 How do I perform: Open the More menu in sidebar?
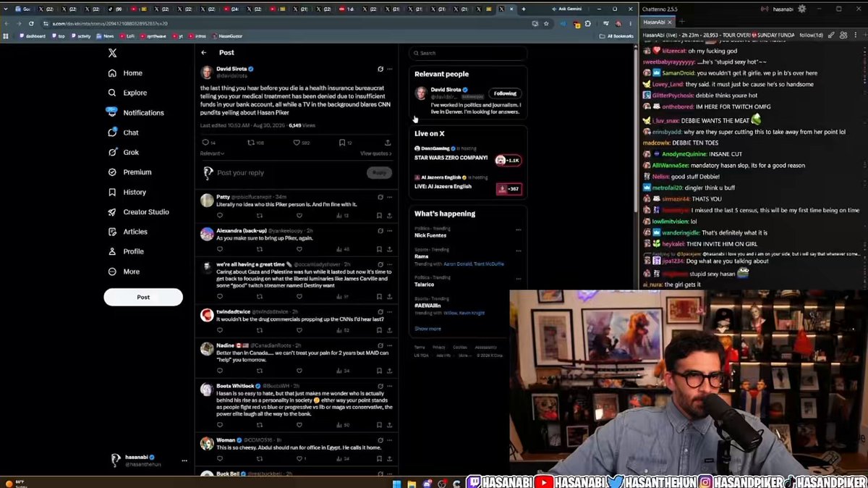coord(124,272)
